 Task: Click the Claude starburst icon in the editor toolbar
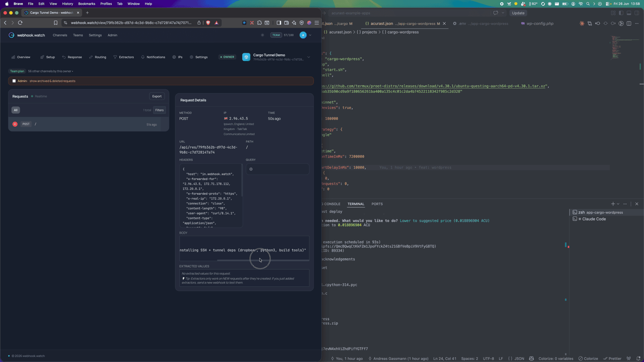click(x=582, y=24)
